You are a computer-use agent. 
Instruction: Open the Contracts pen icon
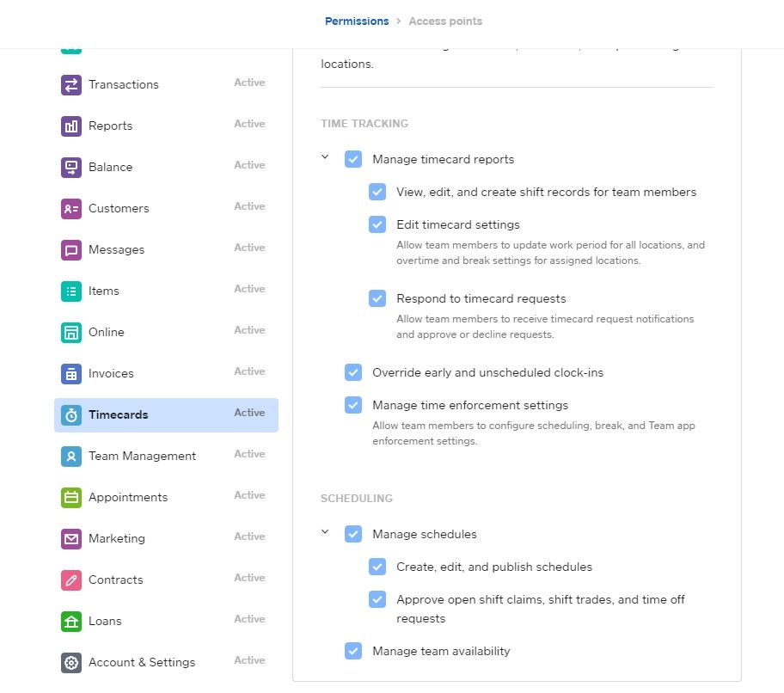click(70, 580)
